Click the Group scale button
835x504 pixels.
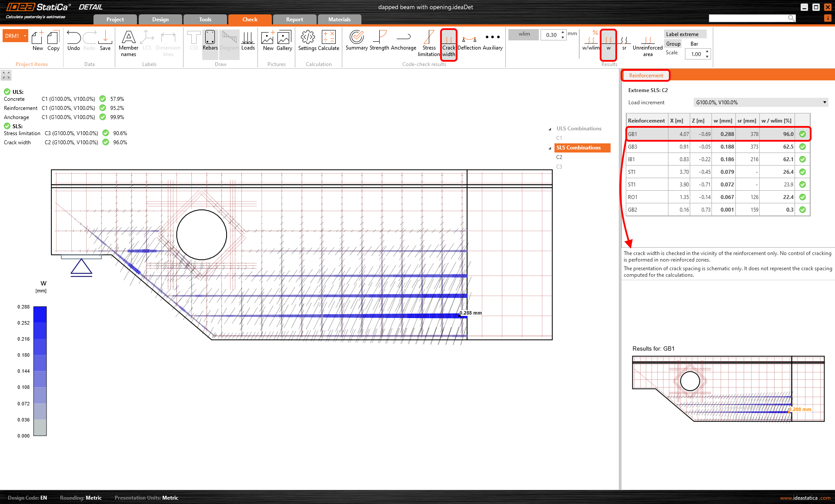(x=673, y=43)
